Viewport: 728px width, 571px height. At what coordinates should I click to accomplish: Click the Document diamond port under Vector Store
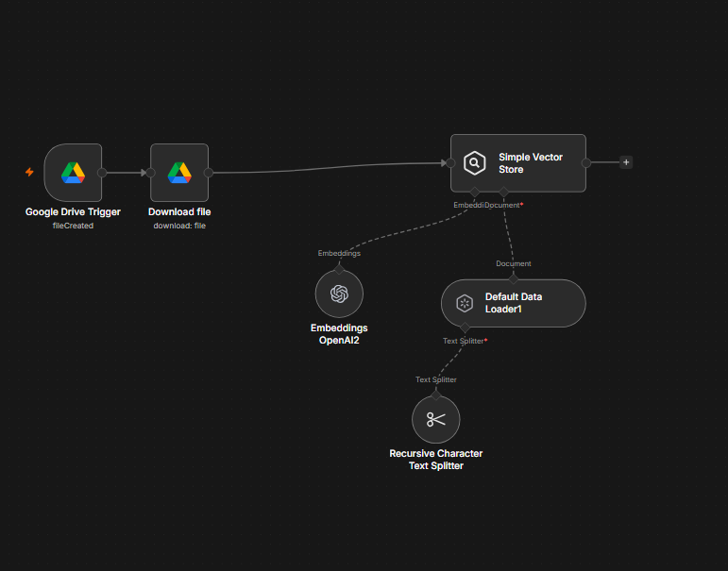click(504, 193)
